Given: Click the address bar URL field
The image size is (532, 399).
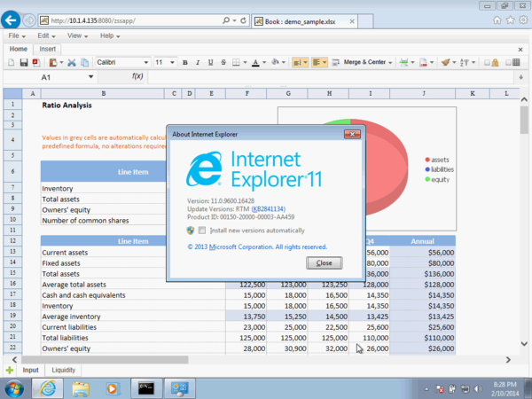Looking at the screenshot, I should [x=136, y=20].
